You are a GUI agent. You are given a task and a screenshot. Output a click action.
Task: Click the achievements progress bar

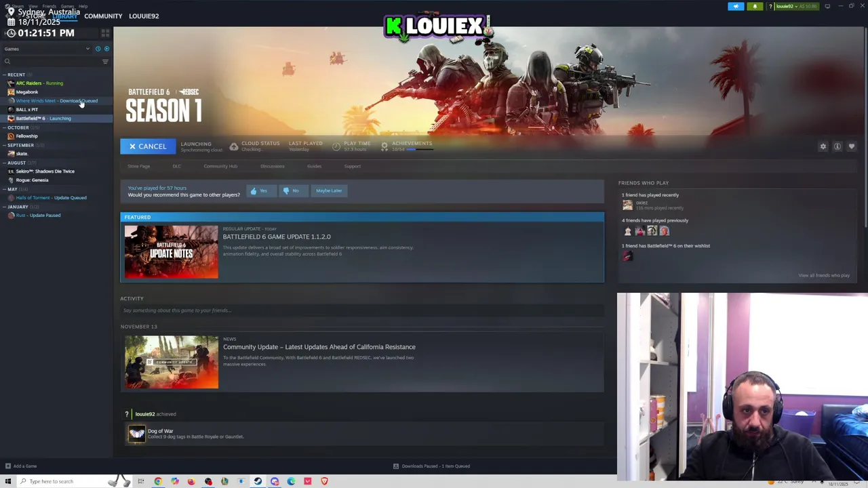pos(420,150)
